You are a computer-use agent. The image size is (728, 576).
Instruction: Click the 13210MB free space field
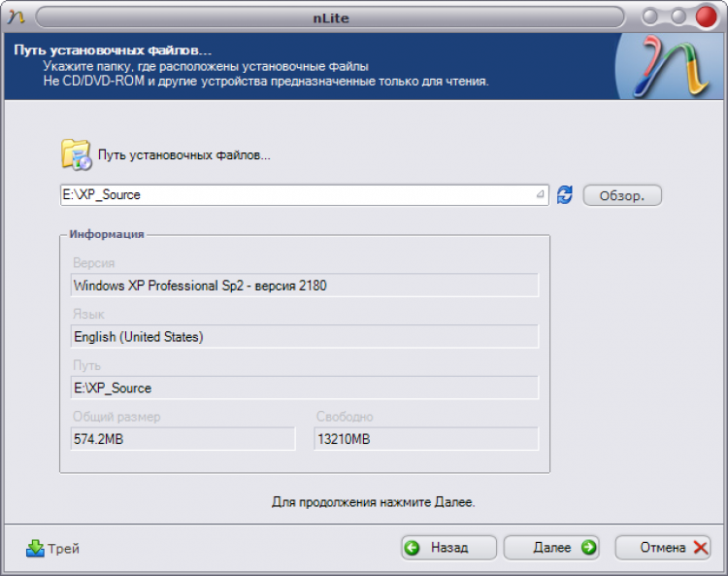click(x=426, y=438)
